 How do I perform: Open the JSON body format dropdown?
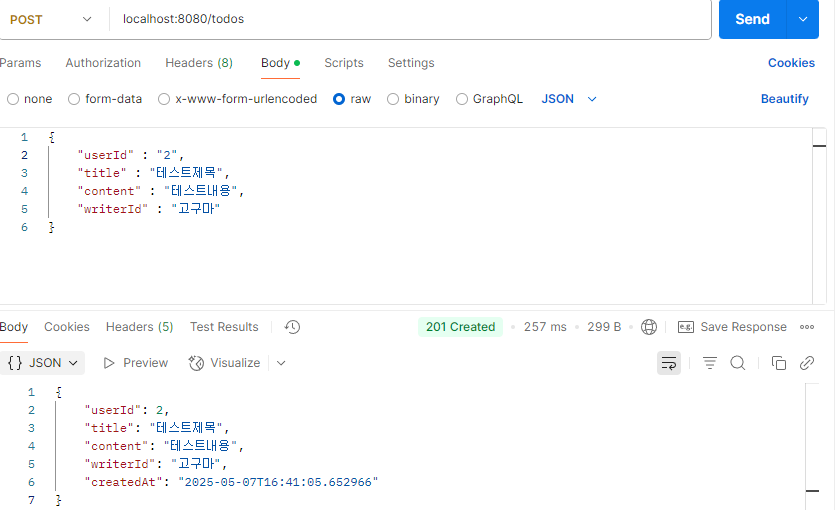[x=568, y=99]
